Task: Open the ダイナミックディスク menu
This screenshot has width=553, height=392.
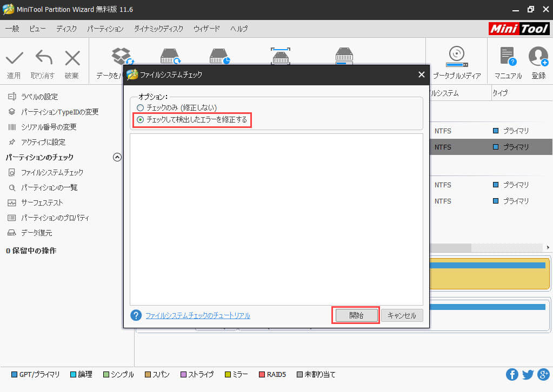Action: click(158, 29)
